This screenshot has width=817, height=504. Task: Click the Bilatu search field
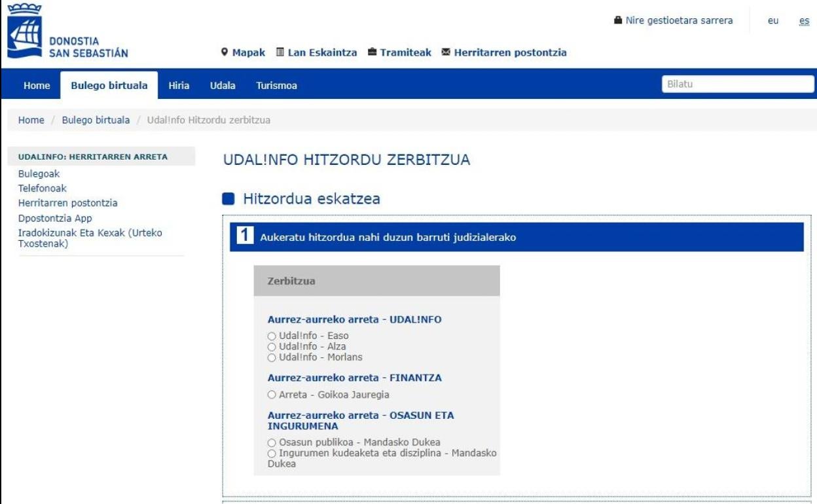coord(738,84)
